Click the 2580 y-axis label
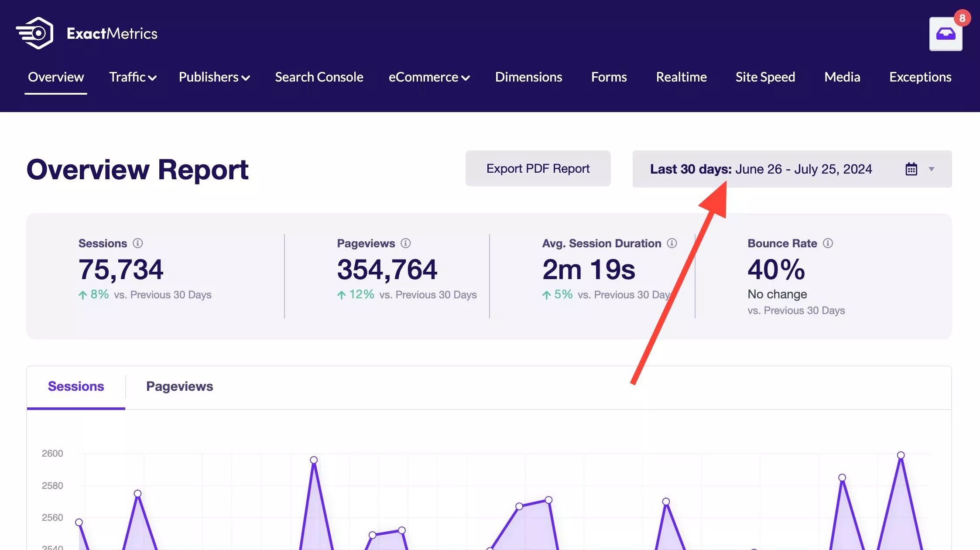 click(x=52, y=486)
